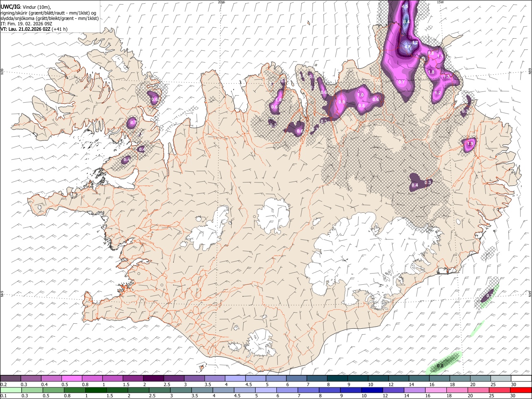Click the '1.9' snowfall value in the east
This screenshot has width=532, height=399.
pos(470,144)
